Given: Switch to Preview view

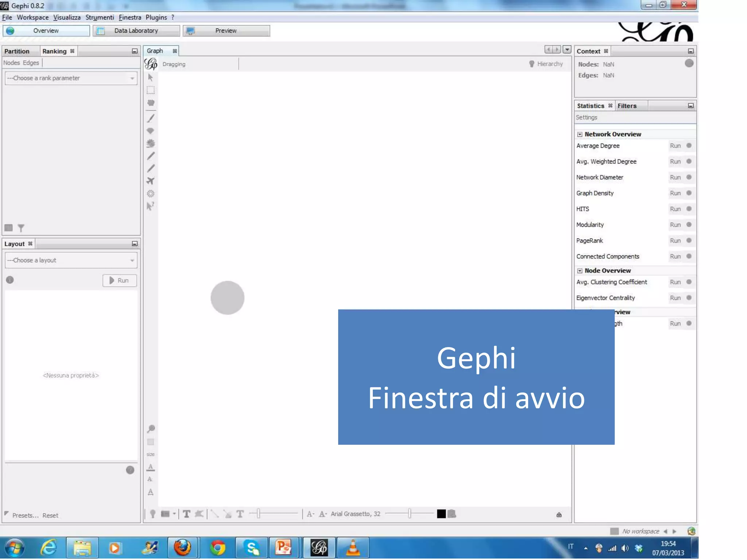Looking at the screenshot, I should pyautogui.click(x=226, y=31).
